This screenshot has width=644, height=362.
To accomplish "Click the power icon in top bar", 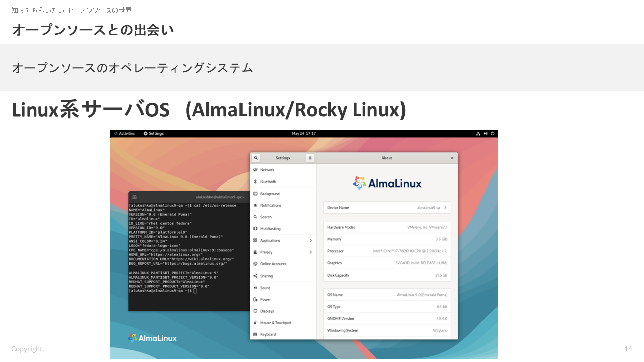I will point(493,134).
